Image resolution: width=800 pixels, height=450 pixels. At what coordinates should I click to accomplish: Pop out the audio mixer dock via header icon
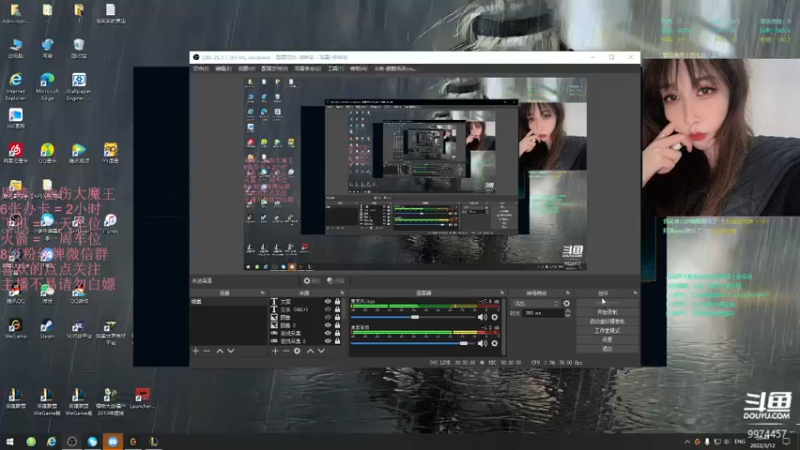pyautogui.click(x=502, y=293)
